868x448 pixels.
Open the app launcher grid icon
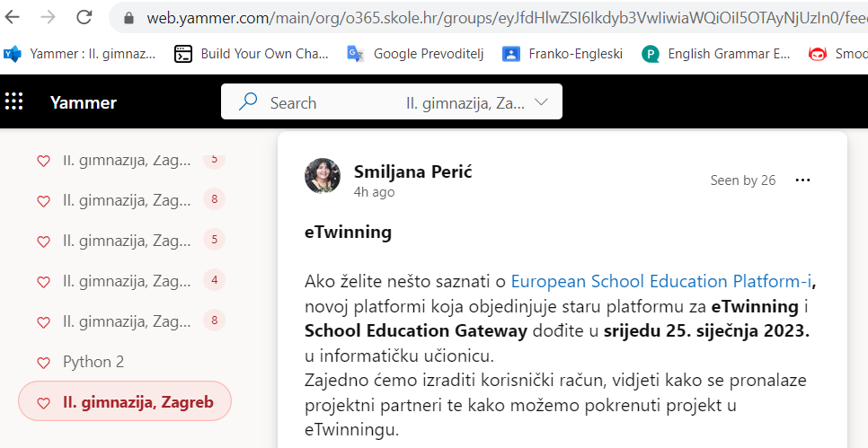[x=13, y=101]
